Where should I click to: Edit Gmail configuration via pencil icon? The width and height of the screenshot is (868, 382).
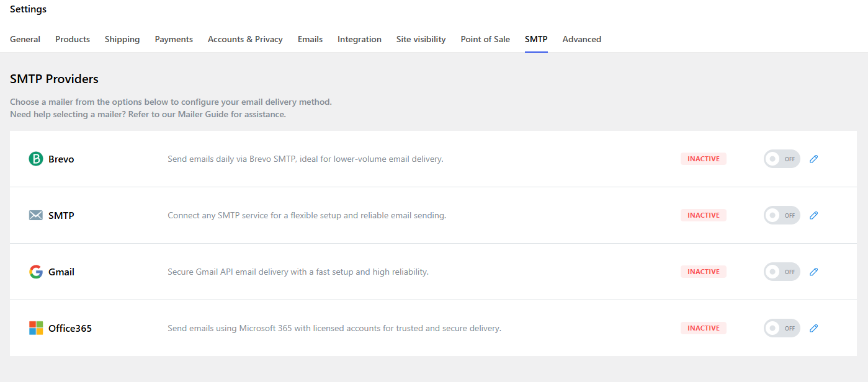tap(814, 272)
